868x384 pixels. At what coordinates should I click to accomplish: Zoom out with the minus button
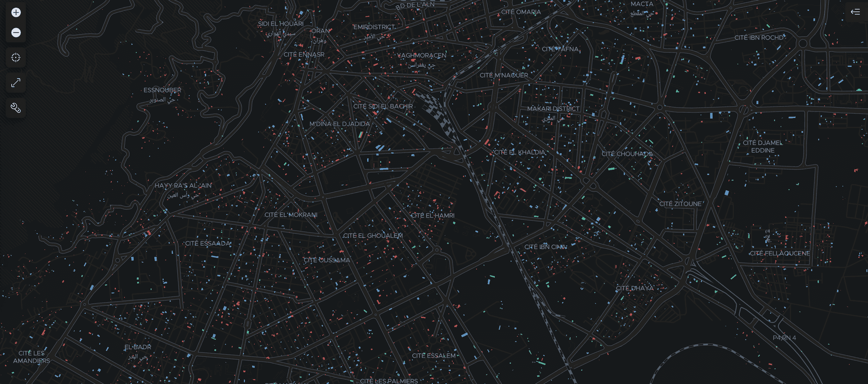coord(16,33)
